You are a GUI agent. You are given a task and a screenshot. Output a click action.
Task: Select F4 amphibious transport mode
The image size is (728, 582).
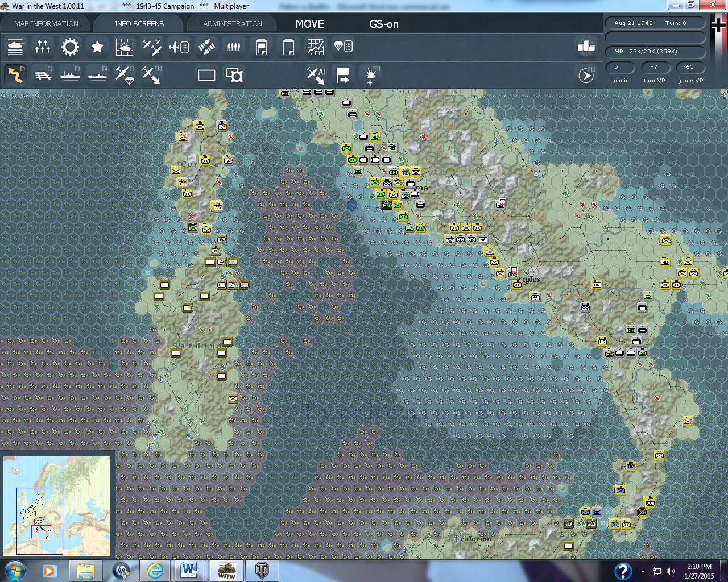(x=97, y=74)
